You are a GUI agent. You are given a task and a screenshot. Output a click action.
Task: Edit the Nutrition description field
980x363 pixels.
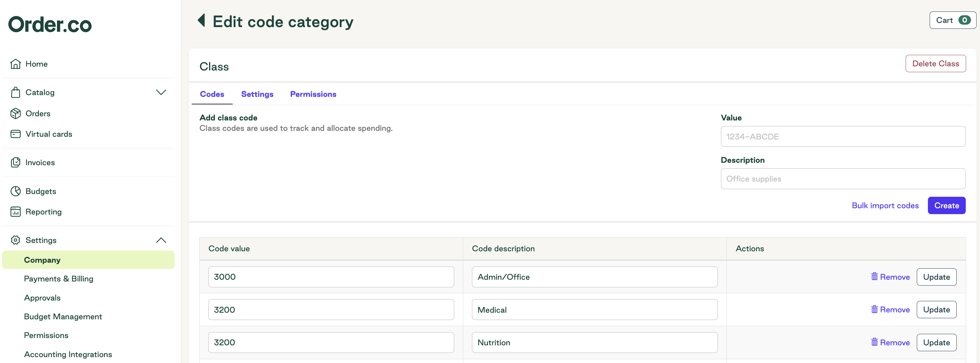[x=595, y=343]
